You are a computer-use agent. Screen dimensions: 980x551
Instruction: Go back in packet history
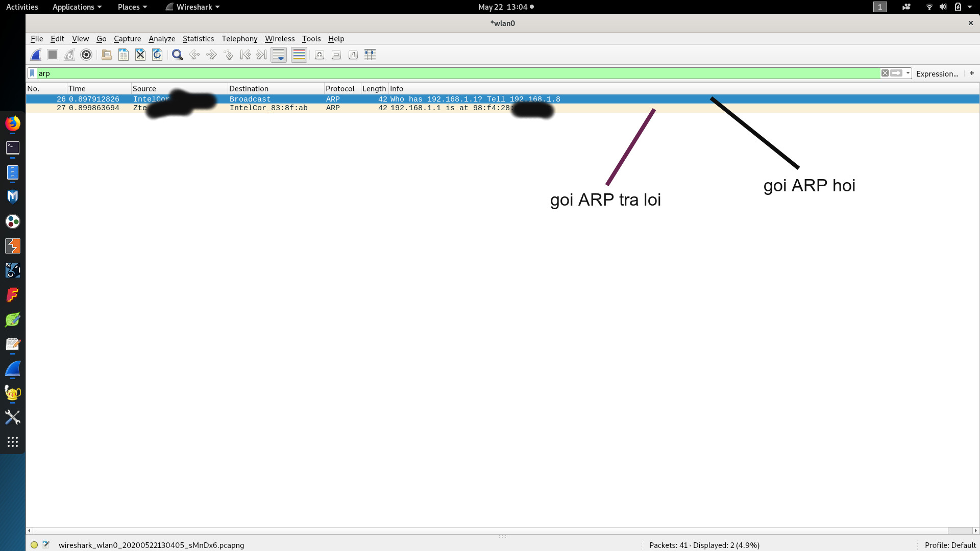click(194, 55)
